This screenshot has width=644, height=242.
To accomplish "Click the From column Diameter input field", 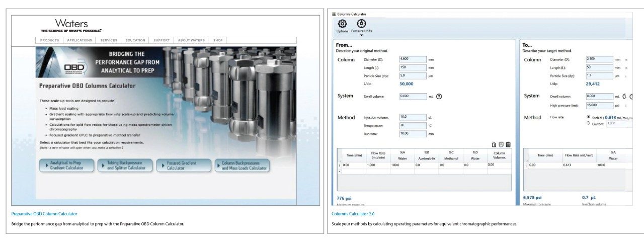I will [x=413, y=59].
